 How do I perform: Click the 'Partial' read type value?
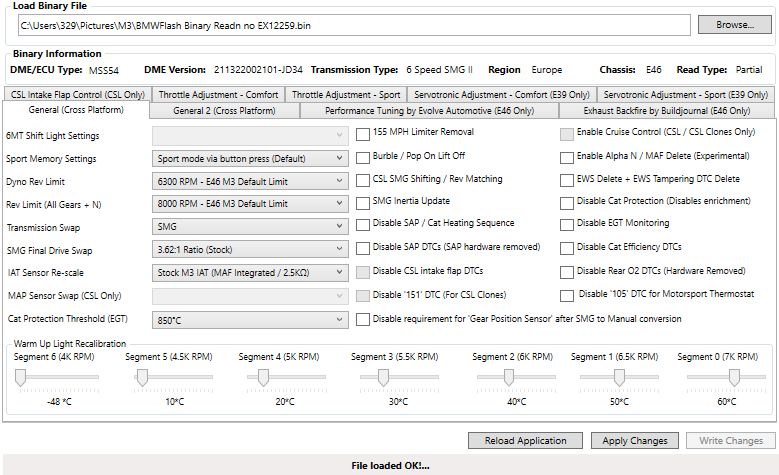pos(749,70)
